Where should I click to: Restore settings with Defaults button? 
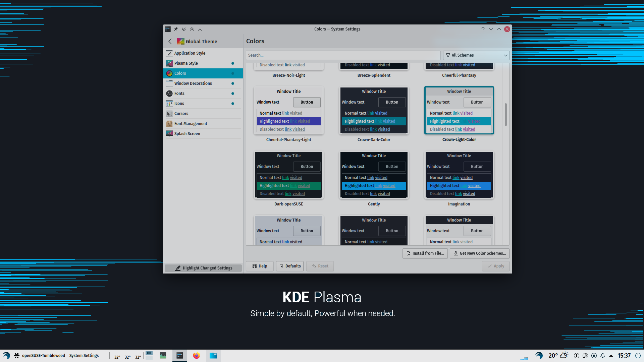290,266
